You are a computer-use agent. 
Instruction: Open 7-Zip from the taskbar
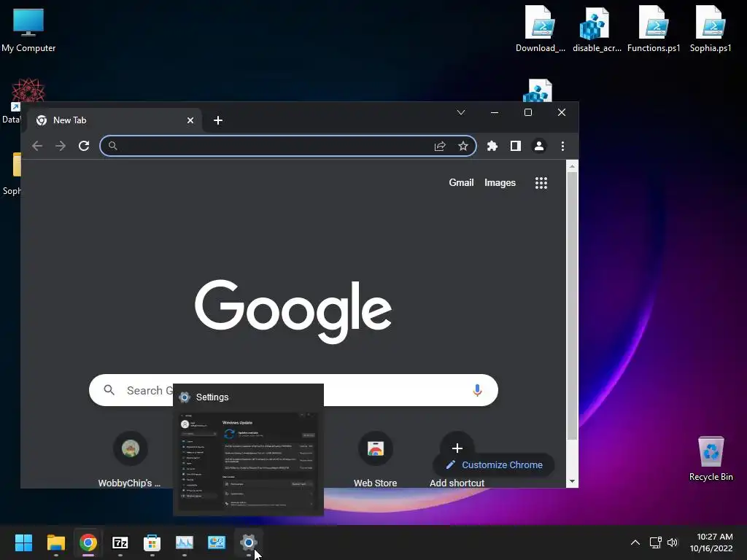point(120,542)
